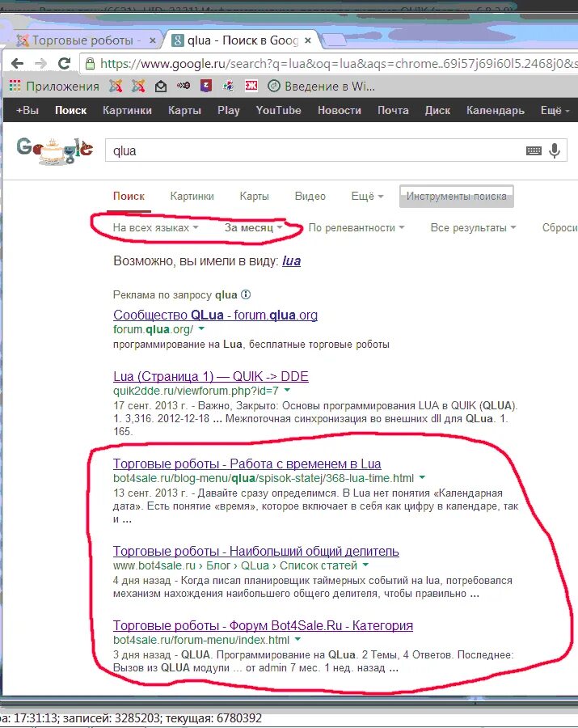
Task: Switch to the Картинки results tab
Action: click(192, 196)
